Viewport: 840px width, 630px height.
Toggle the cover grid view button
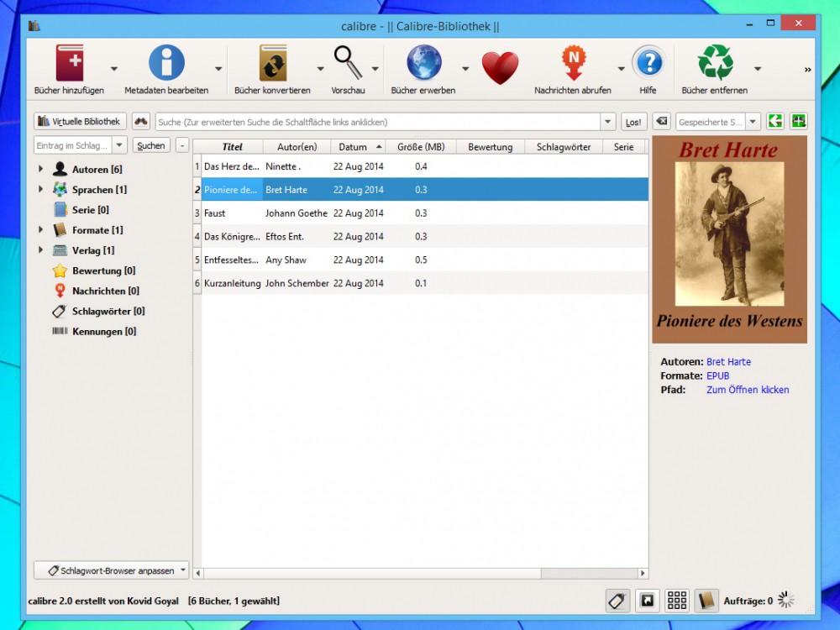[677, 601]
